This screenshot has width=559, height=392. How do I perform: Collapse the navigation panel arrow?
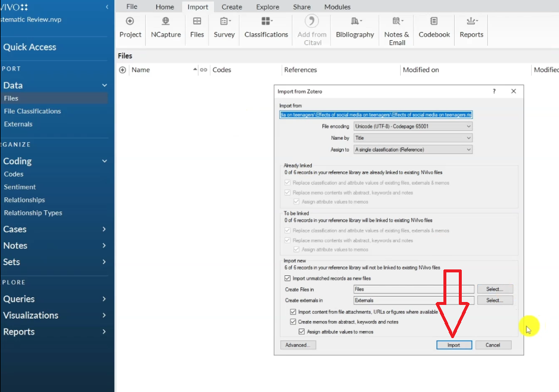coord(107,7)
